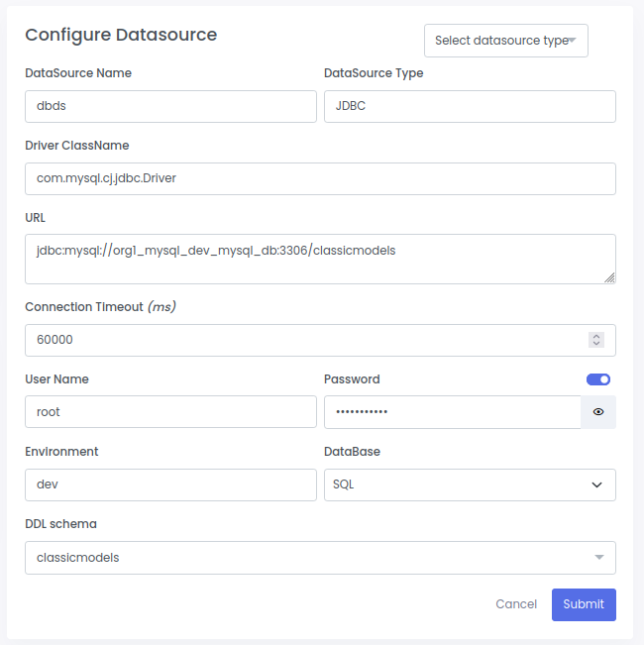Viewport: 644px width, 645px height.
Task: Decrease Connection Timeout with the down arrow
Action: tap(596, 344)
